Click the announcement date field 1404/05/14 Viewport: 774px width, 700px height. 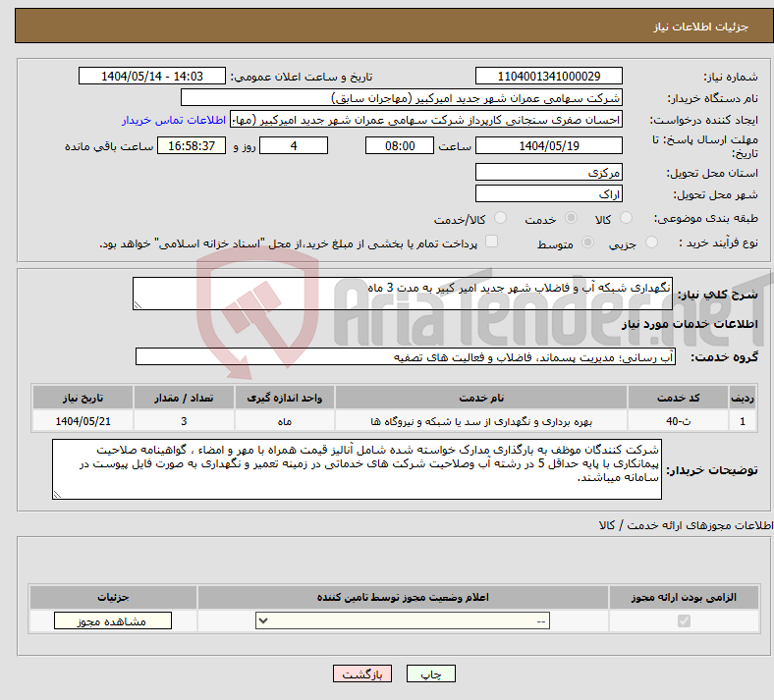[152, 76]
